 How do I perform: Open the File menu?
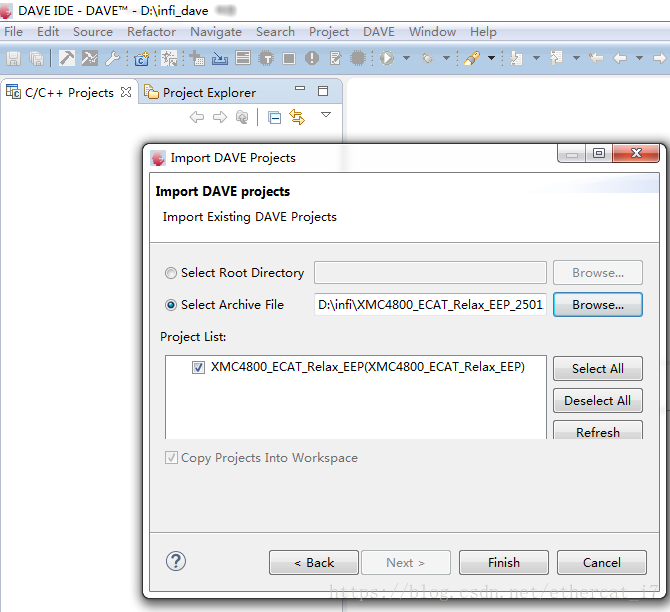13,32
